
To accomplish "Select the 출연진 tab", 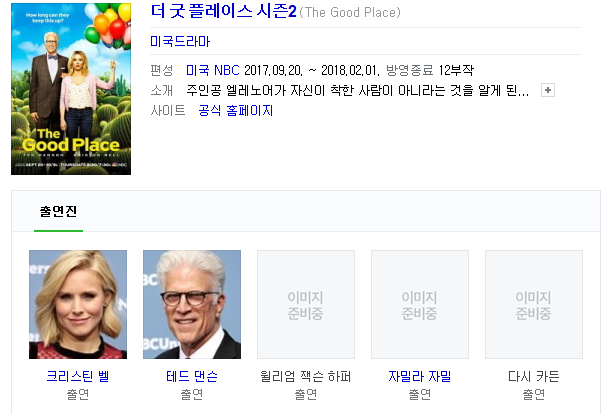I will click(58, 211).
